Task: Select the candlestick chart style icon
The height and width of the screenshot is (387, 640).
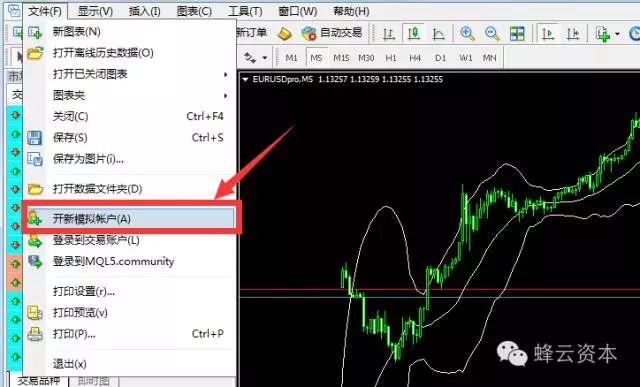Action: click(x=414, y=33)
